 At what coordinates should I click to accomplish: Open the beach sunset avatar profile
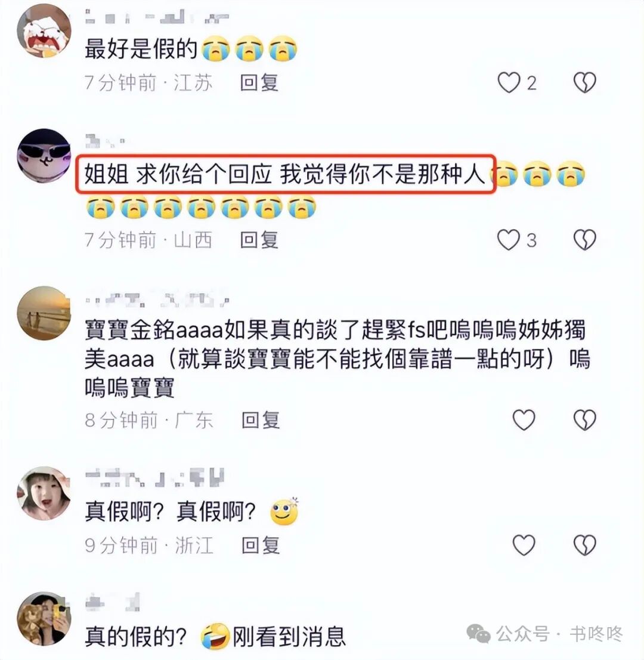(x=44, y=313)
